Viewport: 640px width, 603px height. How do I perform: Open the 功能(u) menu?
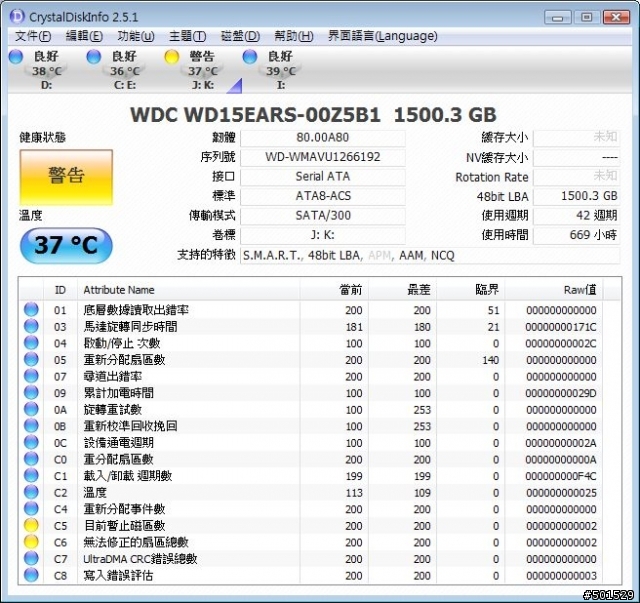[136, 36]
